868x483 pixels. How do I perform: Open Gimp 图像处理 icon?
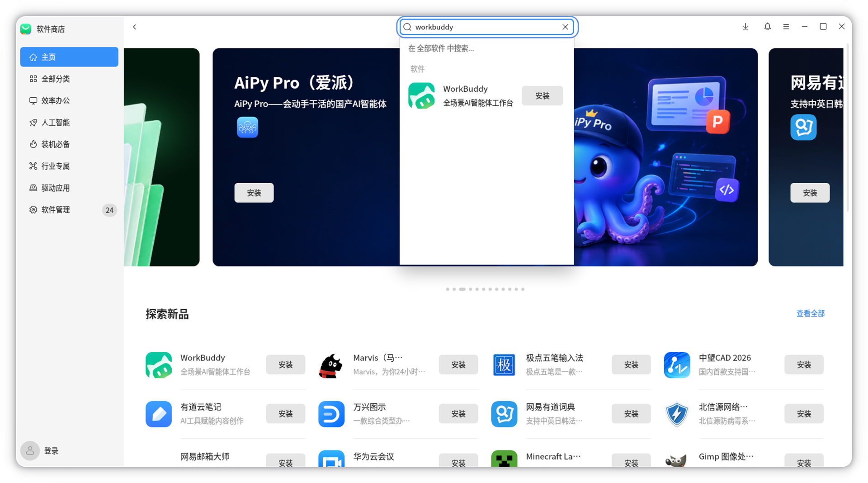click(x=677, y=459)
